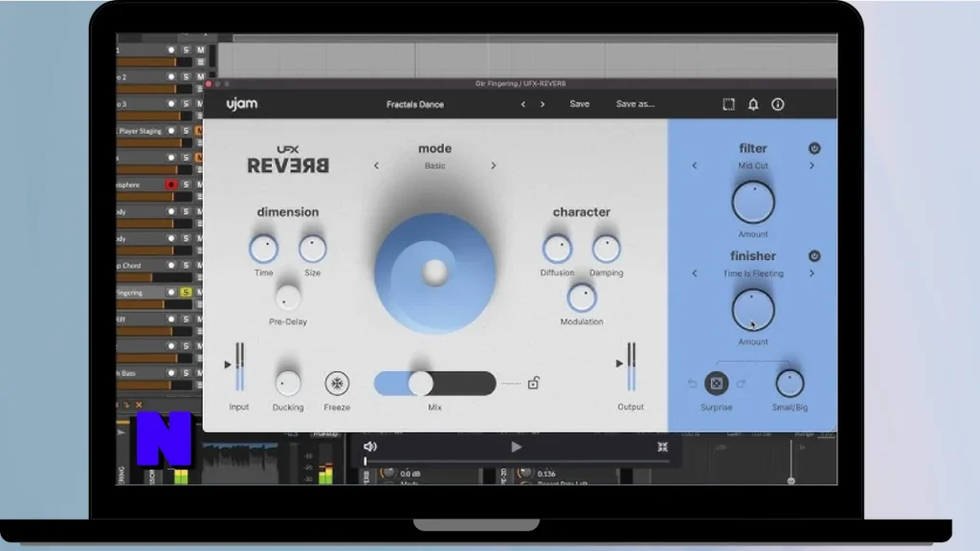Image resolution: width=980 pixels, height=551 pixels.
Task: Click the Diffusion knob
Action: 557,249
